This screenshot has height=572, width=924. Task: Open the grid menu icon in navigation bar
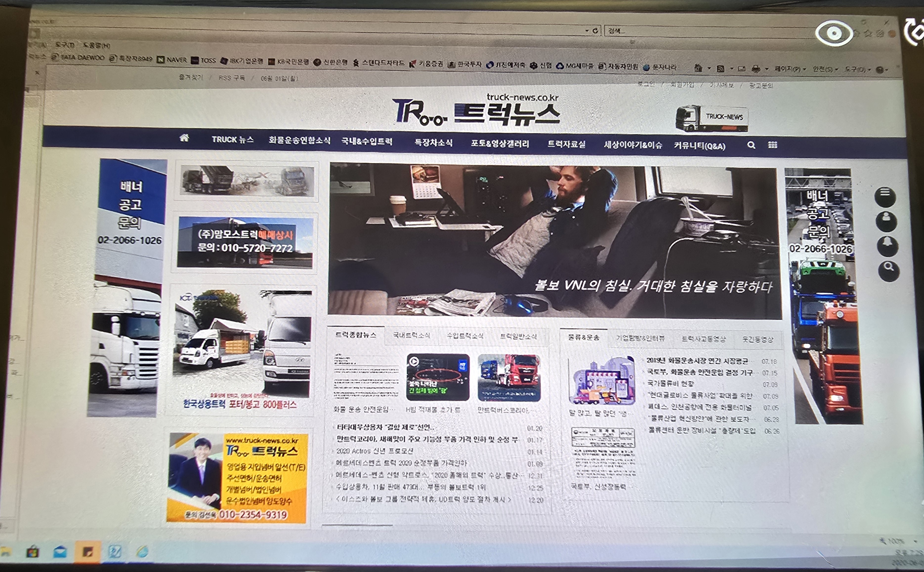click(773, 145)
